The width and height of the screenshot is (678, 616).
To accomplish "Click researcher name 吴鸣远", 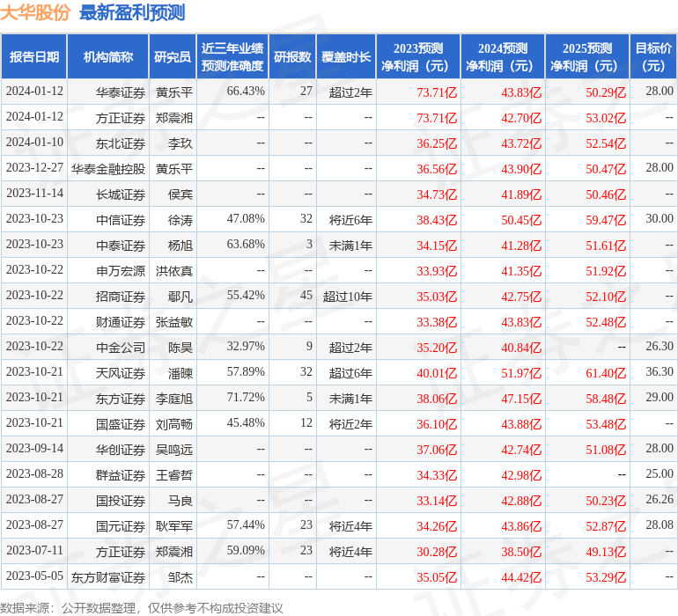I will (x=174, y=449).
